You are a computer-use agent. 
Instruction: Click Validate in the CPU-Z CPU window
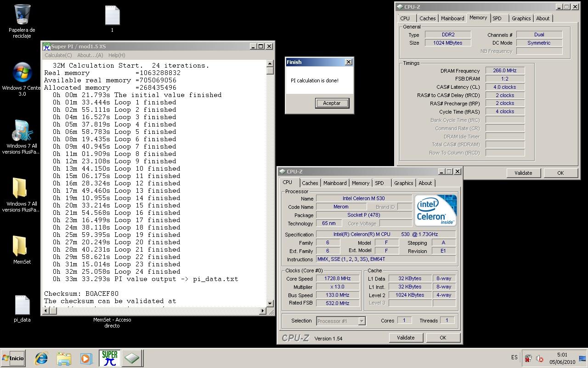point(406,338)
